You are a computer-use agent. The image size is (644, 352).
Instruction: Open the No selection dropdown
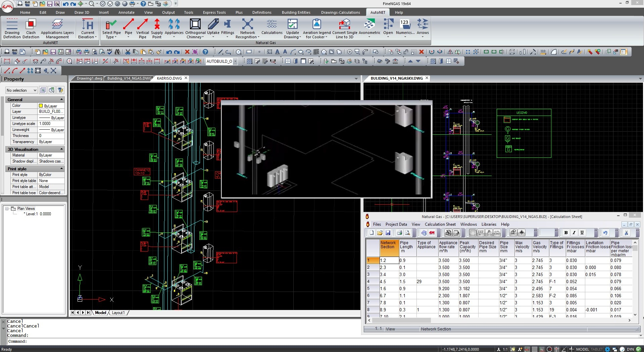pos(21,90)
